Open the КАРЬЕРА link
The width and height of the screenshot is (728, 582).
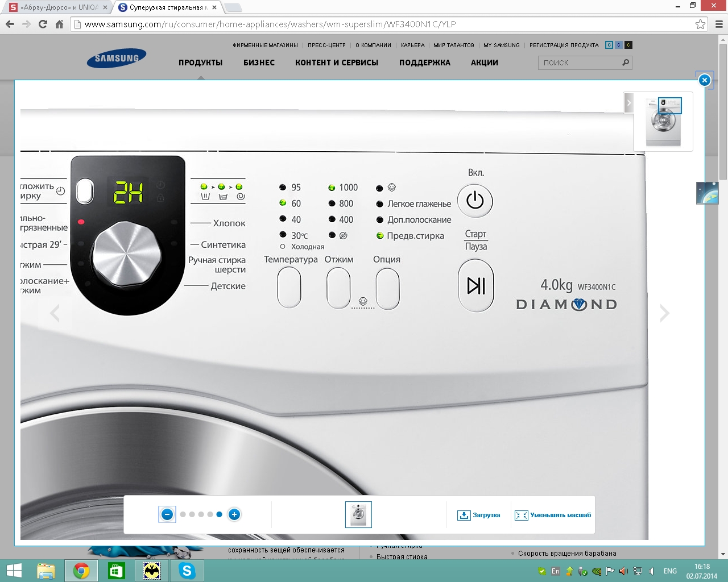coord(412,45)
